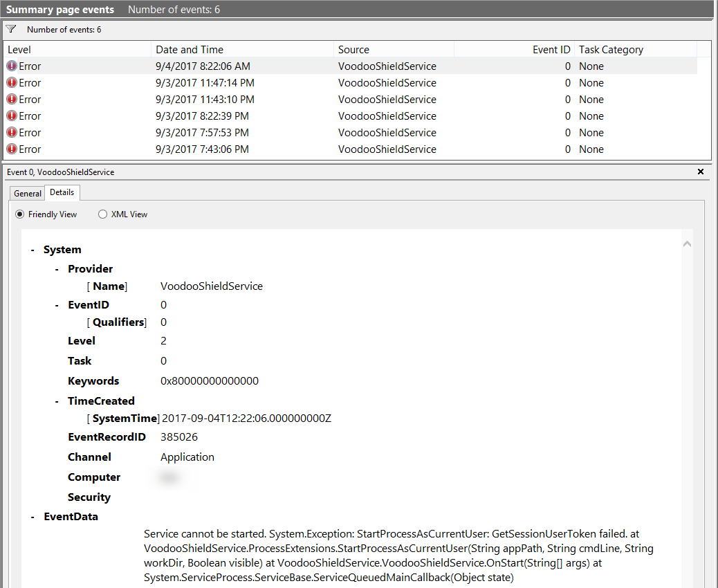Click error icon for 9/4/2017 8:22:06 AM event
Viewport: 718px width, 588px height.
pos(12,66)
